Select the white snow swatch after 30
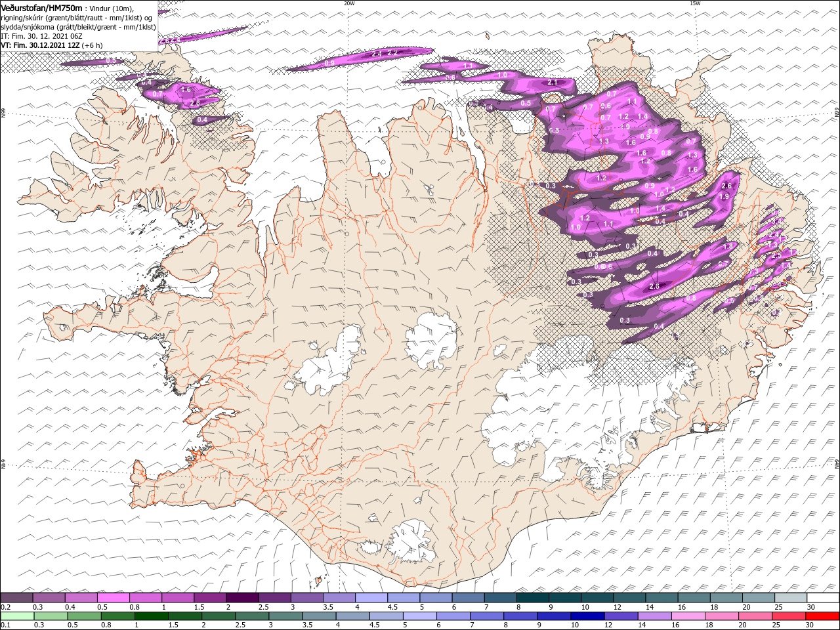Viewport: 840px width, 630px height. coord(823,598)
